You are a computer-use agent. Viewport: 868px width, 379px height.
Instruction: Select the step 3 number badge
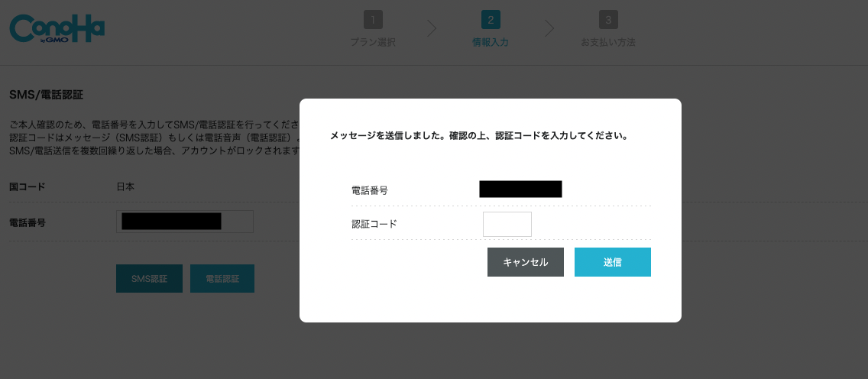608,21
